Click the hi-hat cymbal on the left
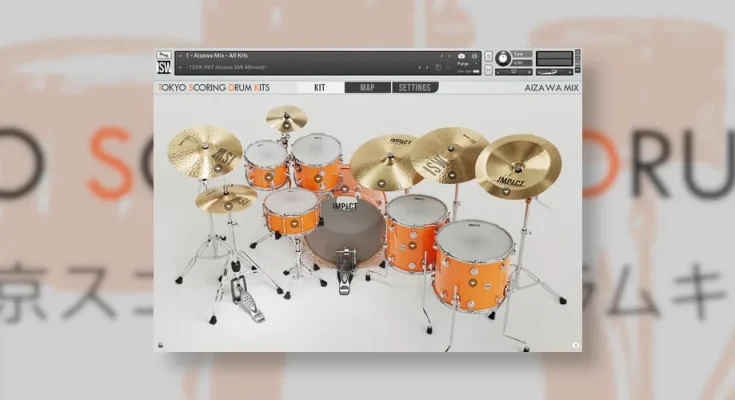735x400 pixels. [226, 197]
